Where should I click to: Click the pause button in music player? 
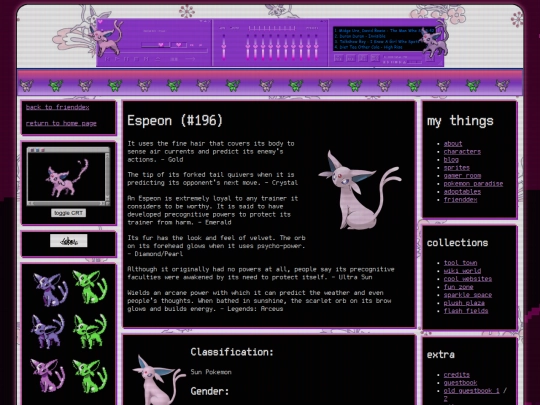126,59
